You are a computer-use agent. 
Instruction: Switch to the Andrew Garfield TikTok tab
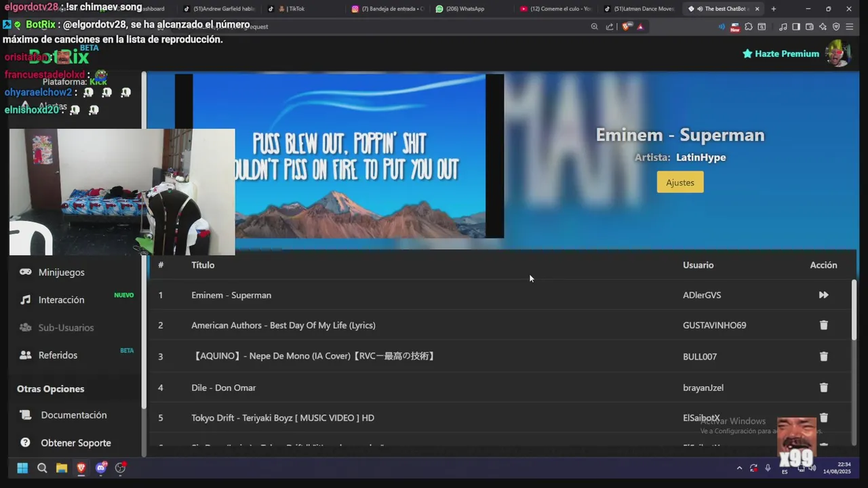tap(220, 9)
